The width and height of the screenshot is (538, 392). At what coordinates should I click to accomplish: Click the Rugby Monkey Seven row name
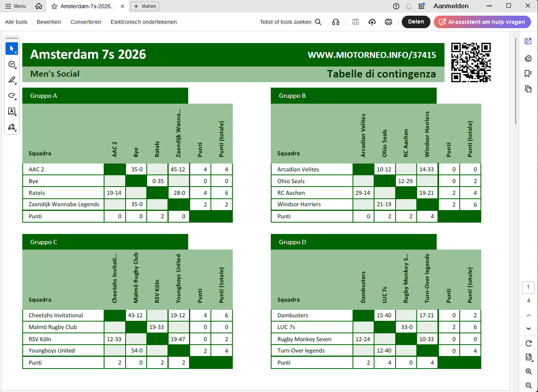pyautogui.click(x=304, y=339)
